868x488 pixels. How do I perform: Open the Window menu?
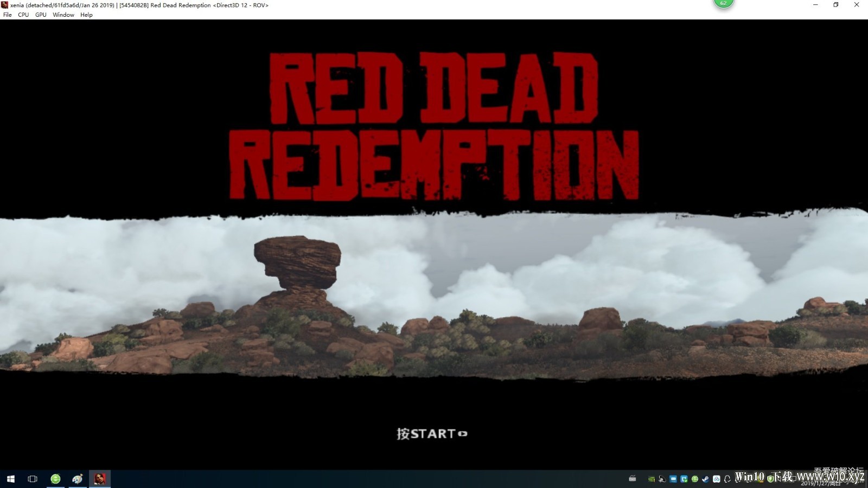pyautogui.click(x=63, y=15)
